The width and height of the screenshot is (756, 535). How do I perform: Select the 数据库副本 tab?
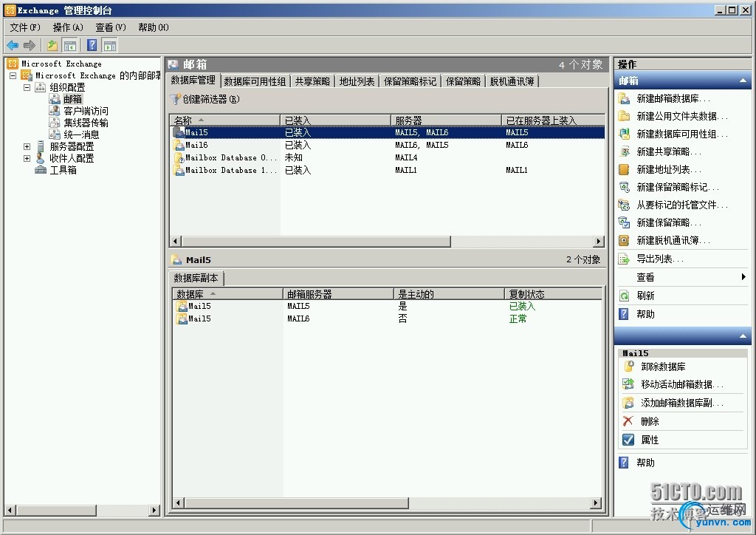click(x=196, y=278)
